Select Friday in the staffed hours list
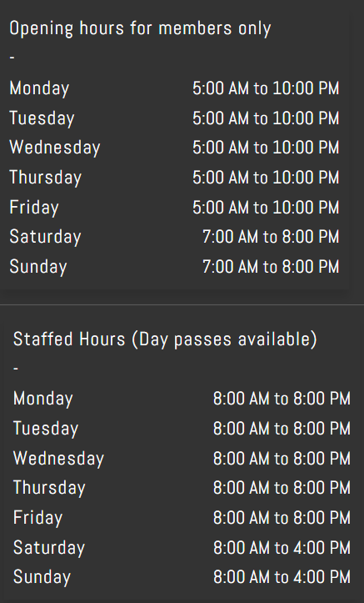This screenshot has width=364, height=603. 37,518
